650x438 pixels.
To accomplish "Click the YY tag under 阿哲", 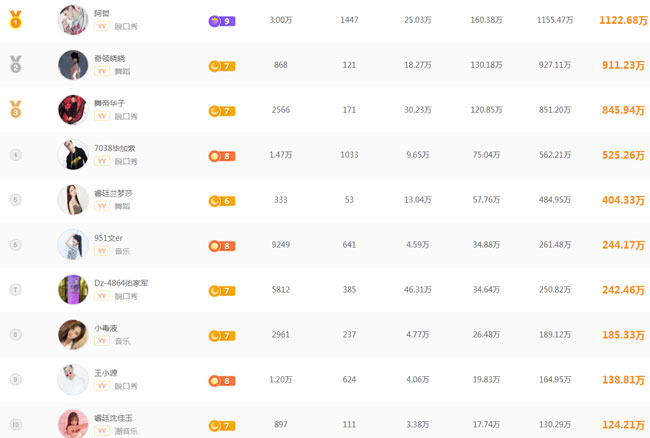I will (x=102, y=26).
